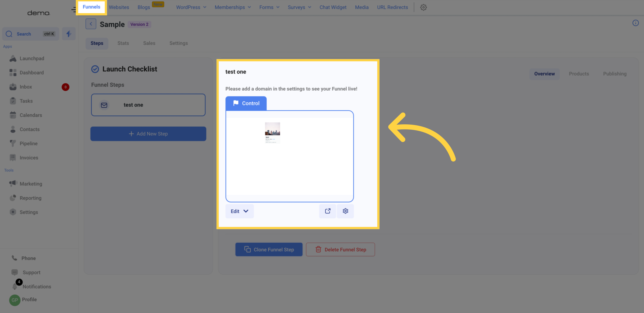This screenshot has width=644, height=313.
Task: Open the Launchpad sidebar item
Action: [32, 58]
